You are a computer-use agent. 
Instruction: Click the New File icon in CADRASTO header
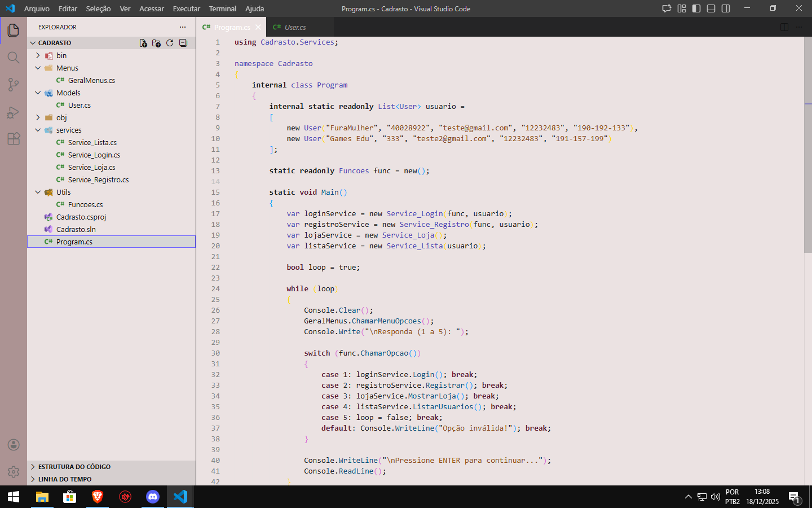point(143,43)
